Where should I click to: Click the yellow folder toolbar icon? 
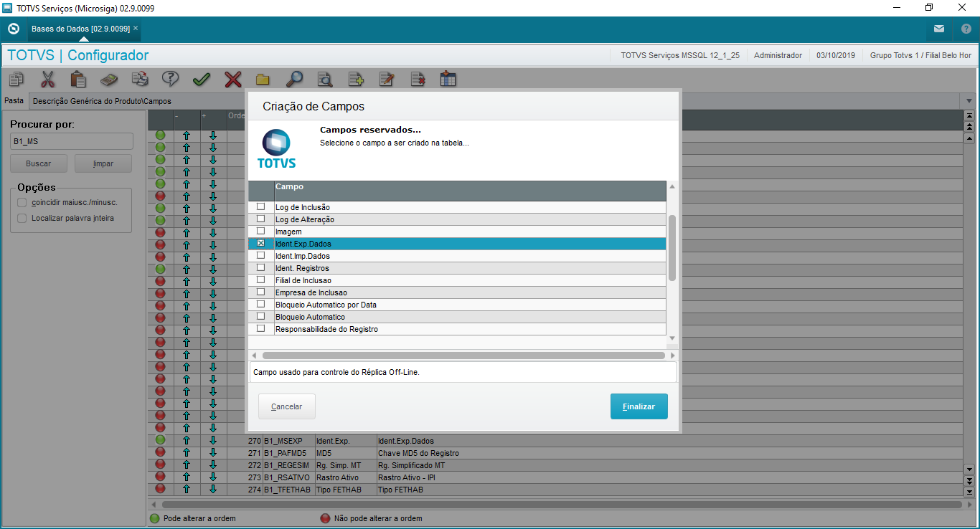point(263,79)
